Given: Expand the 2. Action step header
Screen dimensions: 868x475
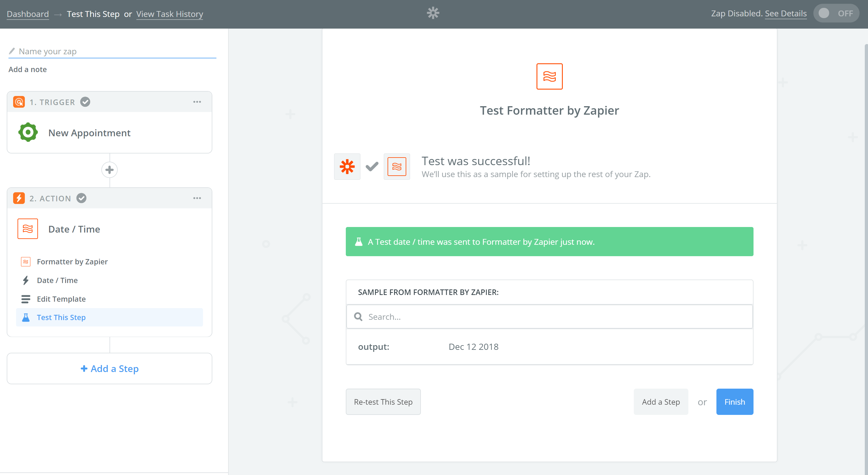Looking at the screenshot, I should [x=51, y=198].
